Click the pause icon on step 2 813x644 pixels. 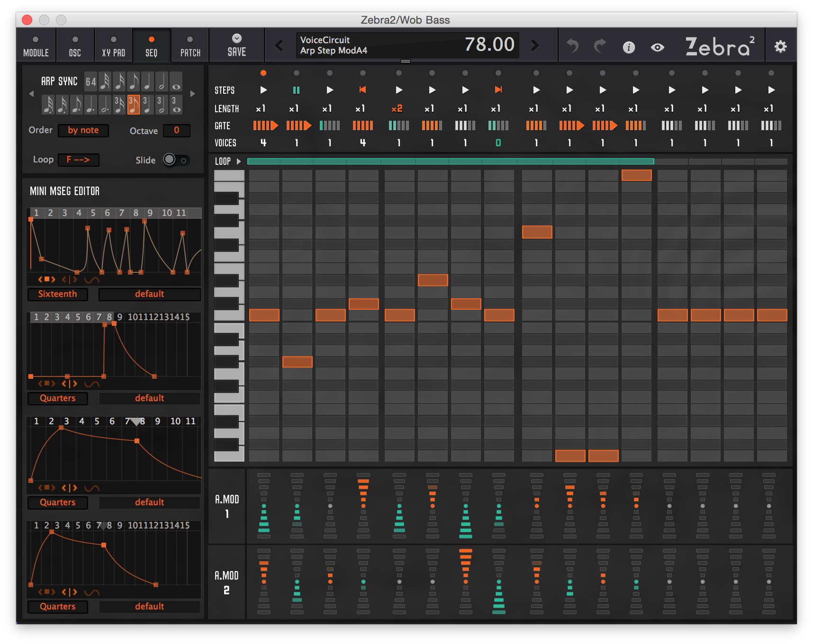coord(297,90)
